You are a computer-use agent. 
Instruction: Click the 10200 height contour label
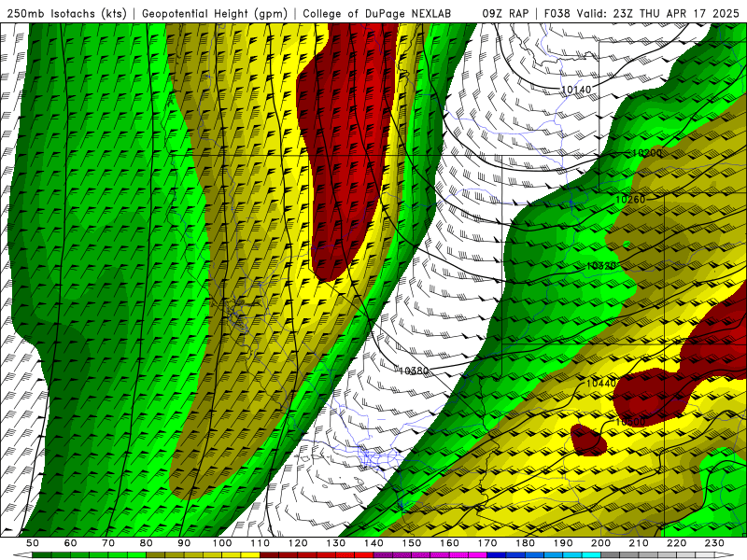(x=646, y=153)
